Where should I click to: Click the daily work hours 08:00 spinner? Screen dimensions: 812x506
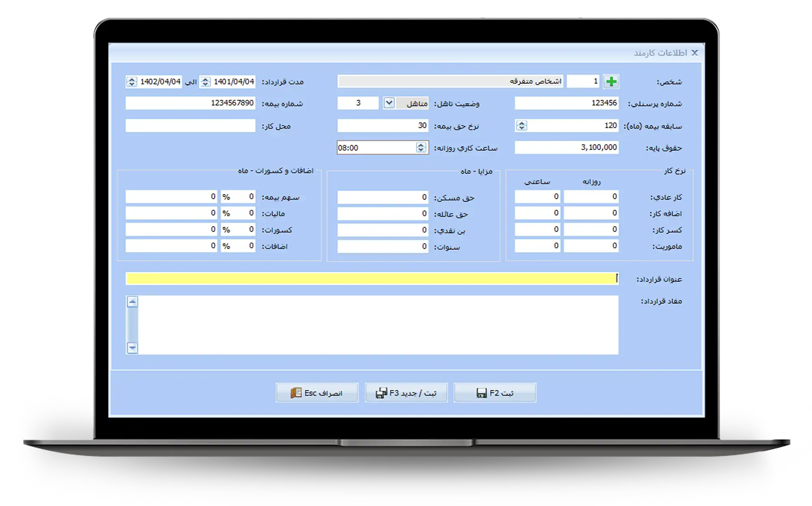pyautogui.click(x=421, y=148)
